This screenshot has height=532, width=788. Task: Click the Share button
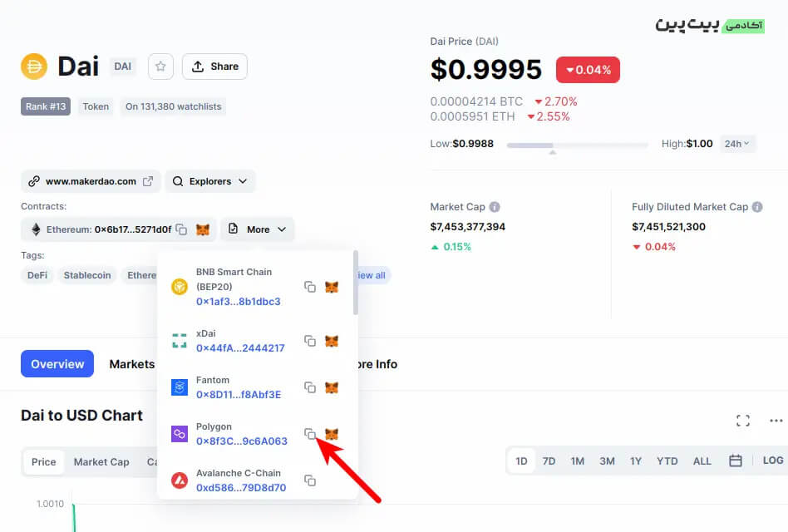(x=214, y=66)
